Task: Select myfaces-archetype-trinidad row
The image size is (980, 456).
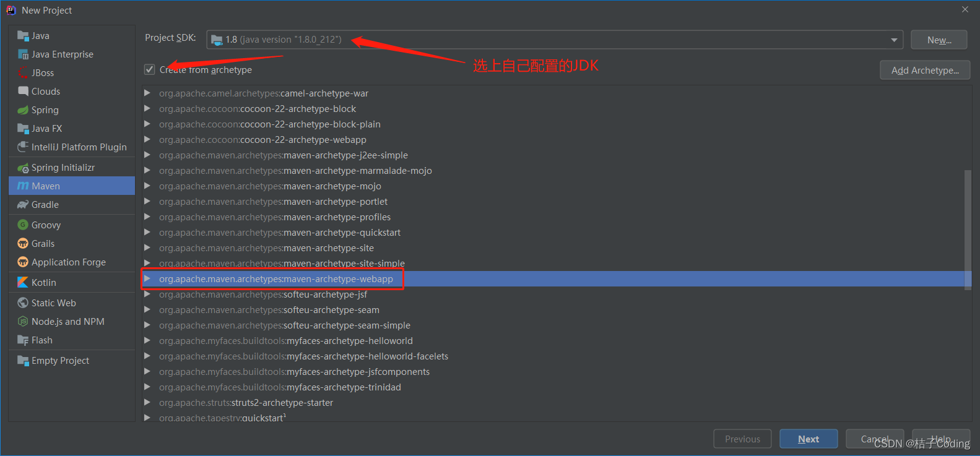Action: pos(556,387)
